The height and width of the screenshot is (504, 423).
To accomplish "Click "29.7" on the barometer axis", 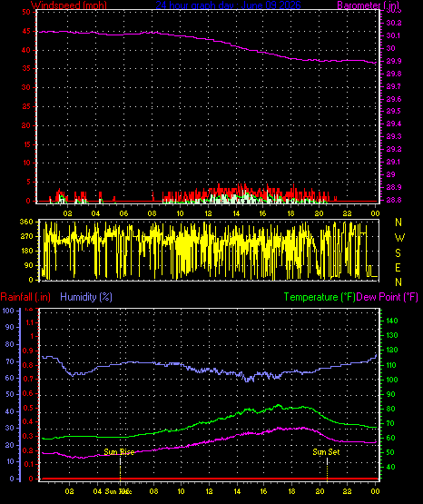I will pyautogui.click(x=394, y=86).
